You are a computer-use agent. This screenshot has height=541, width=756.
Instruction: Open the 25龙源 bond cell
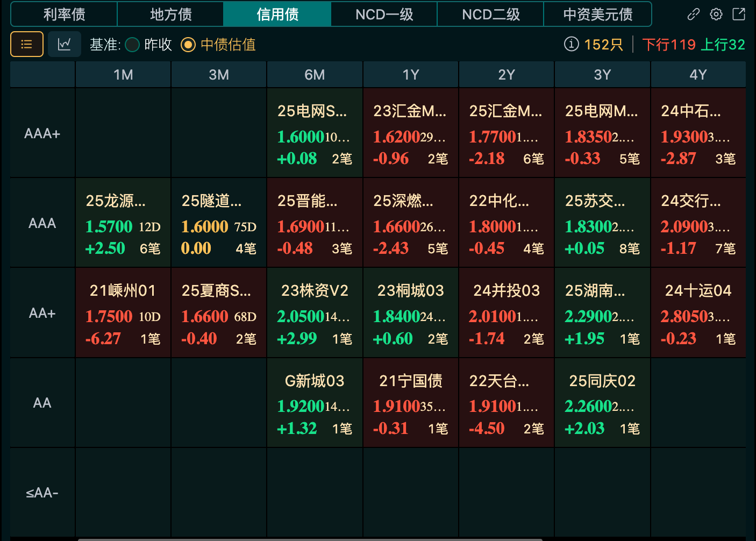tap(123, 223)
